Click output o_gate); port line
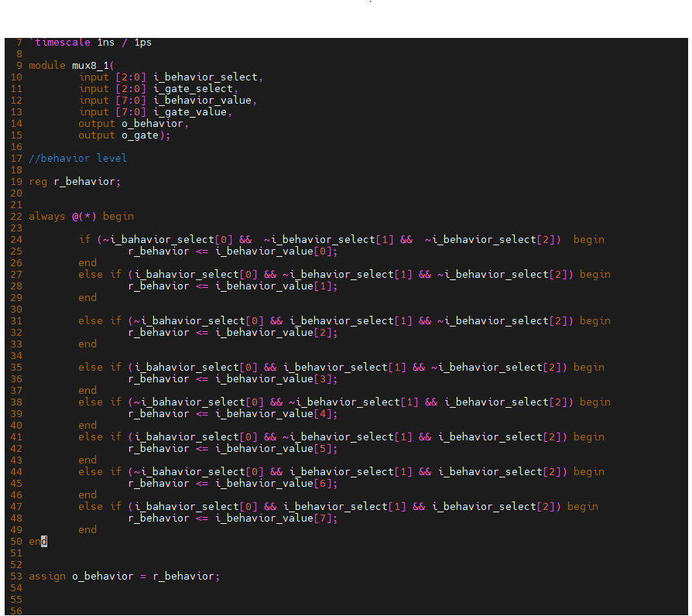This screenshot has width=692, height=616. [125, 135]
